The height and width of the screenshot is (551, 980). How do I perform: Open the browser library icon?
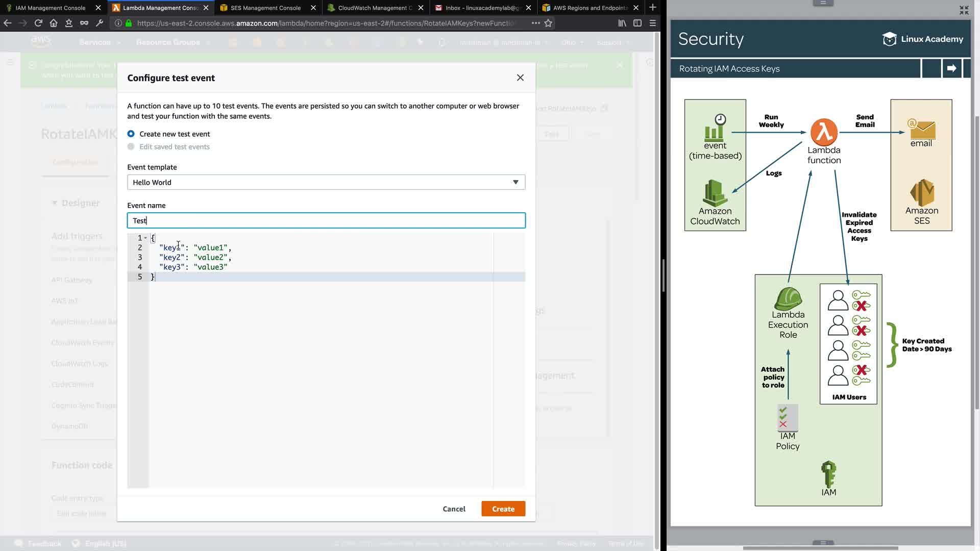[x=622, y=23]
